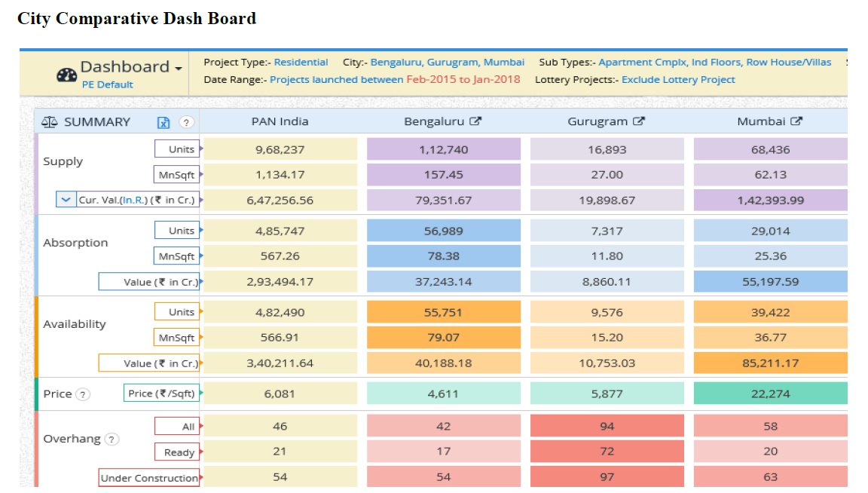Collapse the Cur. Val.(In.R.) chevron
Image resolution: width=868 pixels, height=493 pixels.
(x=66, y=200)
